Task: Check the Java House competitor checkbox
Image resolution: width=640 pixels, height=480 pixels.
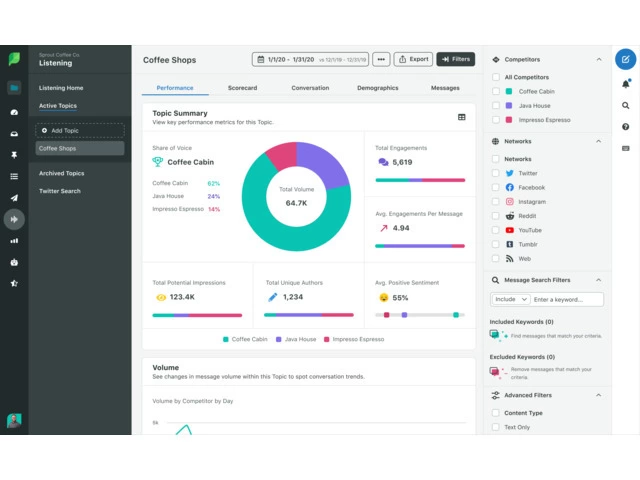Action: coord(496,106)
